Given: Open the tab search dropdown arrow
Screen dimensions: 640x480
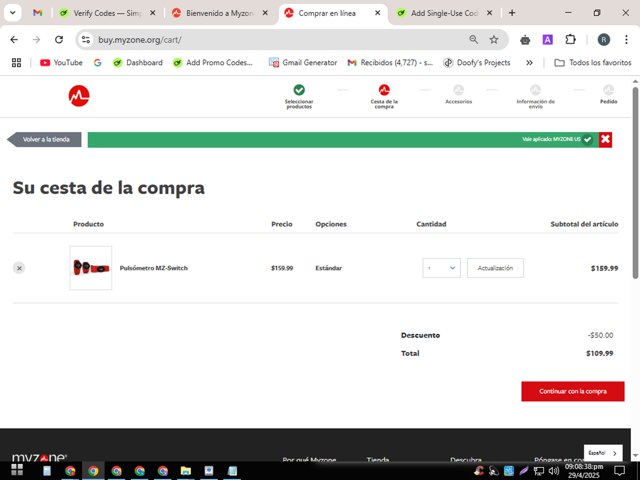Looking at the screenshot, I should (13, 13).
